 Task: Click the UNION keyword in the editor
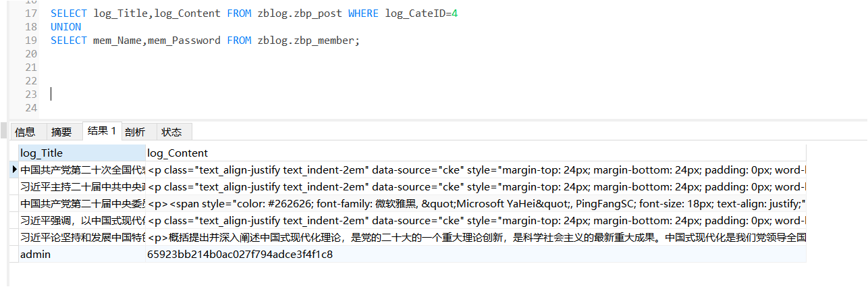click(65, 27)
